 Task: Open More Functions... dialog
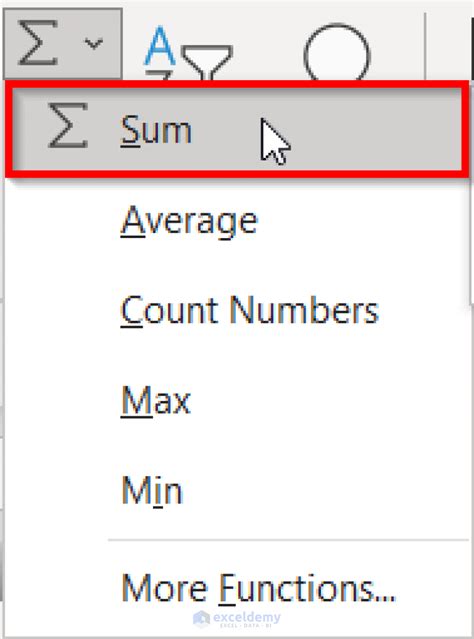[x=258, y=588]
